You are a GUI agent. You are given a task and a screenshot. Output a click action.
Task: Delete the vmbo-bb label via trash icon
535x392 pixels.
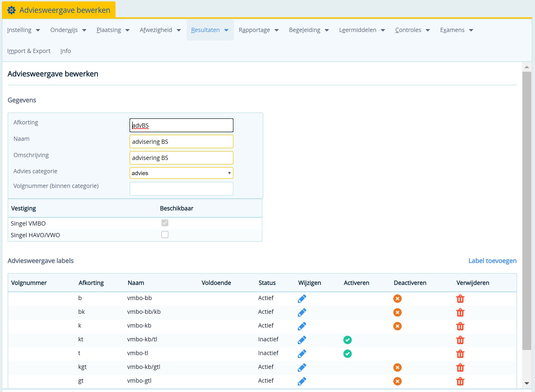click(460, 299)
